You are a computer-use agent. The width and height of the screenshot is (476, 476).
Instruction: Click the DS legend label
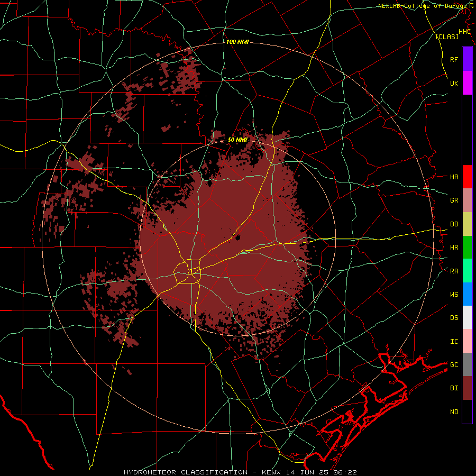[454, 318]
